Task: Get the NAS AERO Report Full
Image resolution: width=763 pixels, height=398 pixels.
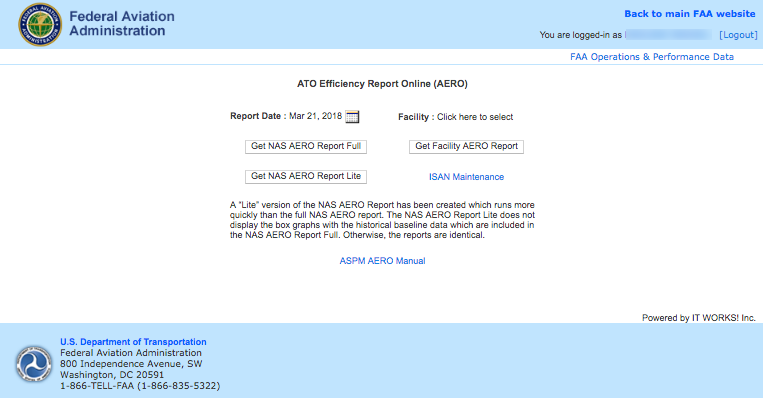Action: click(306, 146)
